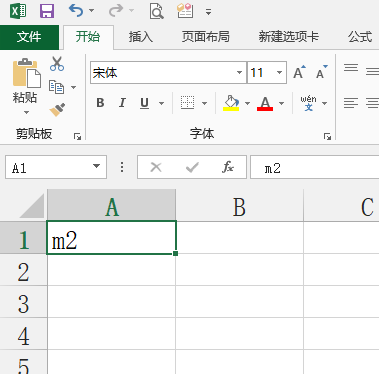Select row 4 header
The image size is (379, 374).
pyautogui.click(x=23, y=334)
